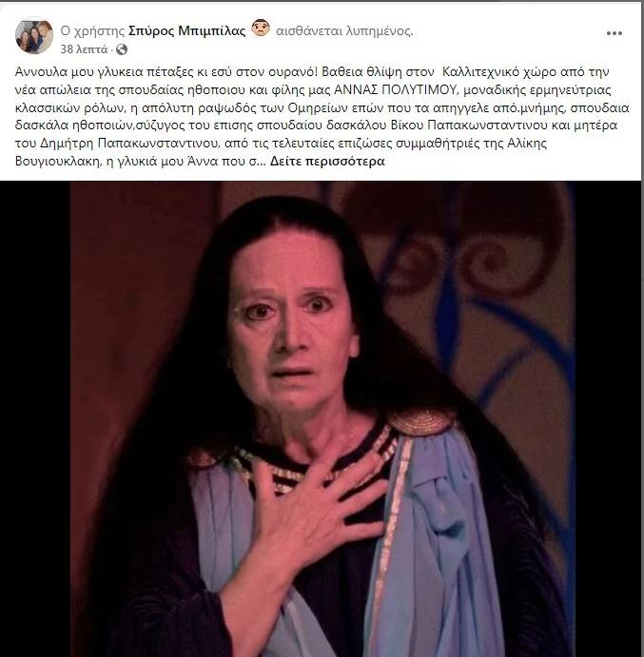Click the black right margin beside photo

tap(608, 419)
